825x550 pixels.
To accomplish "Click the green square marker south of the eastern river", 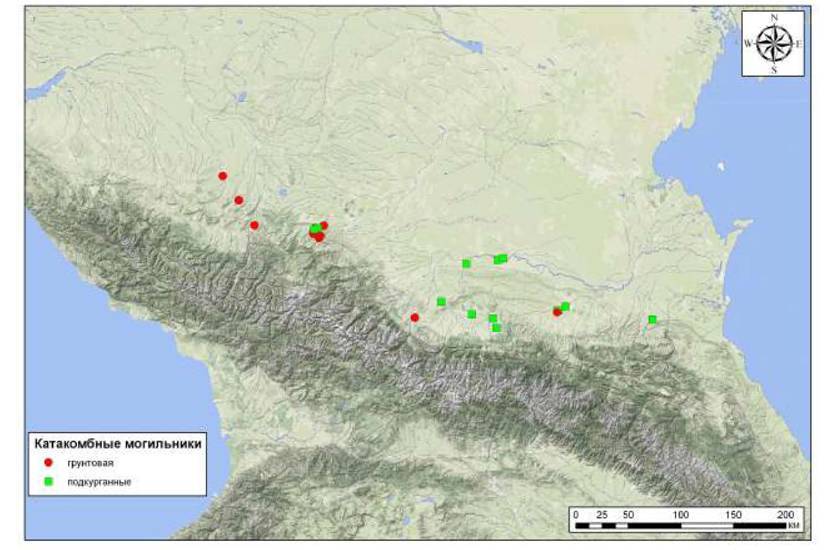I will 565,307.
